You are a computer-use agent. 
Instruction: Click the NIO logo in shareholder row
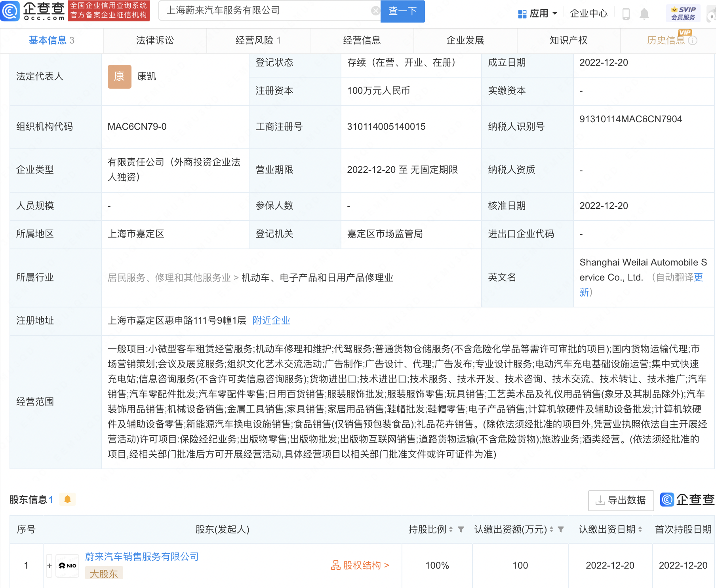tap(67, 566)
